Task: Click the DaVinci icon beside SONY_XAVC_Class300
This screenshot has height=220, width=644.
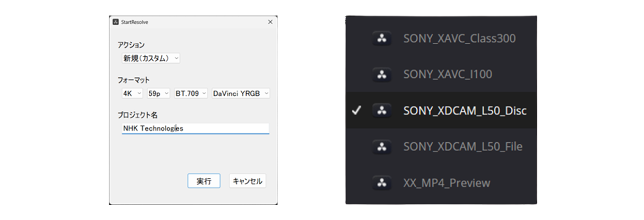Action: [382, 38]
